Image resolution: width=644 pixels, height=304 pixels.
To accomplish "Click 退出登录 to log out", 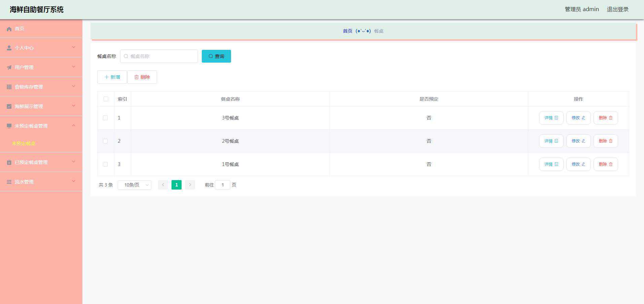I will click(x=618, y=9).
